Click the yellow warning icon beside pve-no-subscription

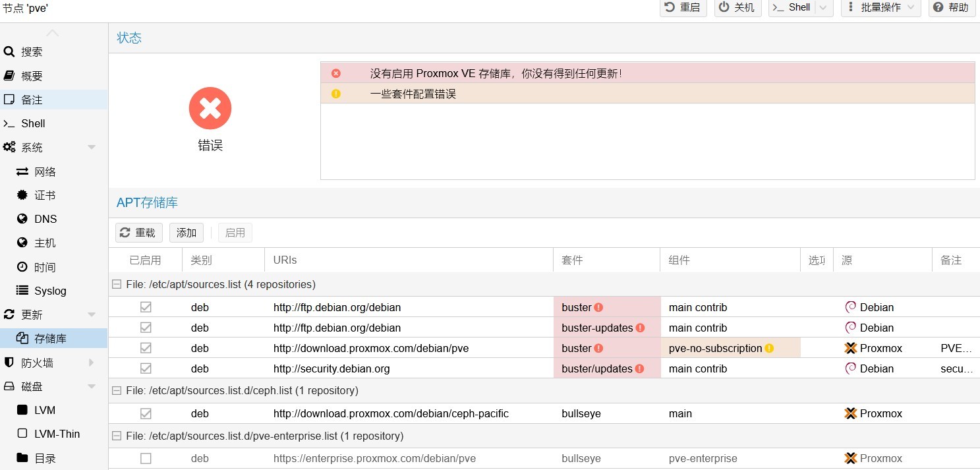[769, 348]
